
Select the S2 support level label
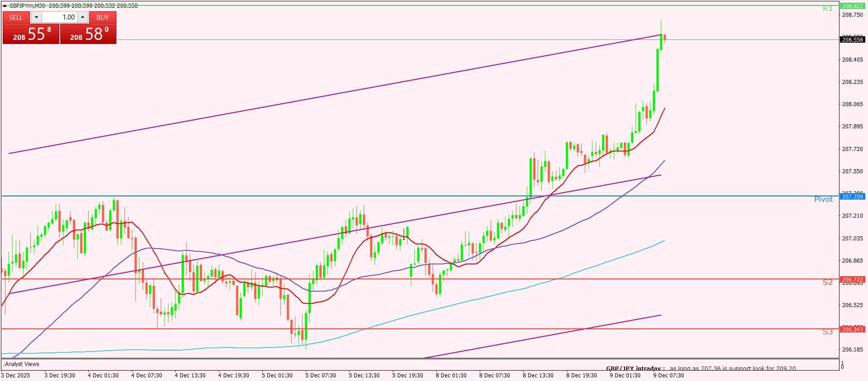tap(827, 283)
